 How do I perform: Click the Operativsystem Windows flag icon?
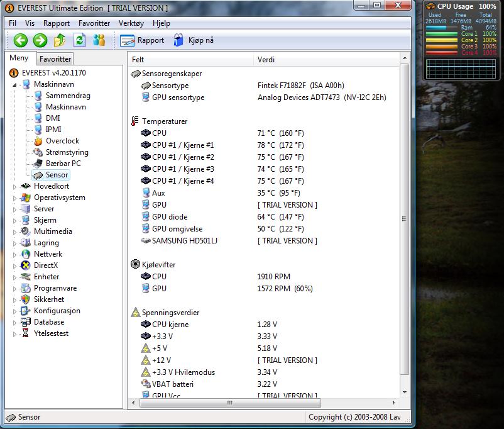click(x=25, y=198)
